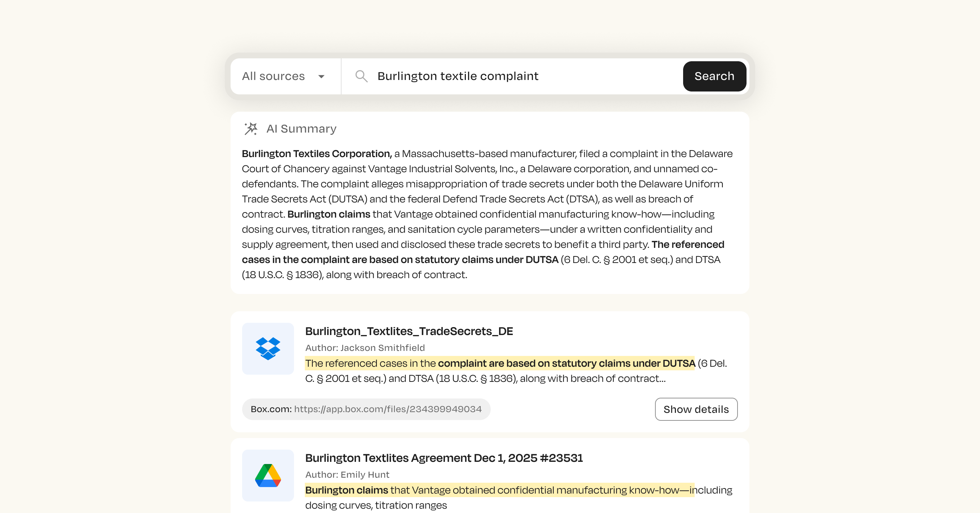The height and width of the screenshot is (513, 980).
Task: Open Burlington Textlites Agreement Dec 1 result
Action: point(444,458)
